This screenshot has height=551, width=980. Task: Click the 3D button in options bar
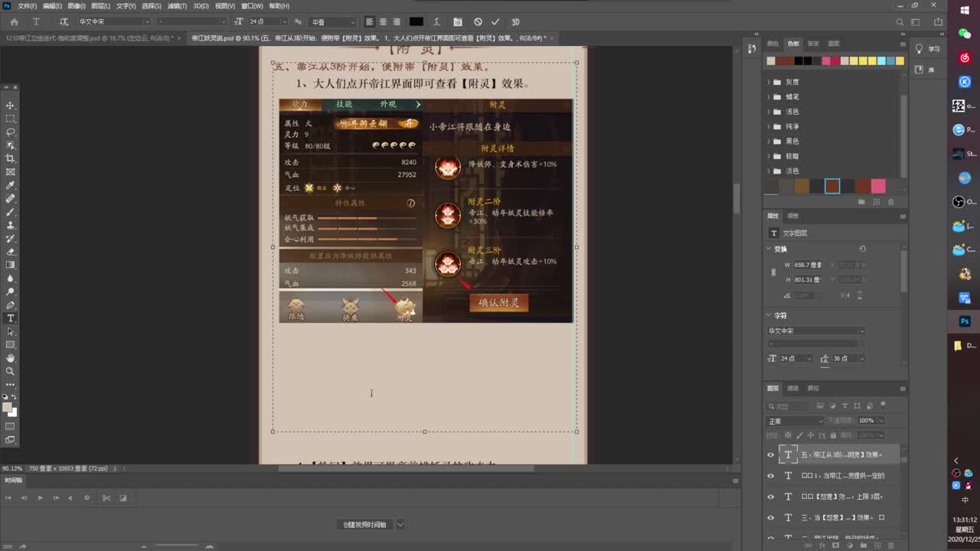click(x=515, y=21)
